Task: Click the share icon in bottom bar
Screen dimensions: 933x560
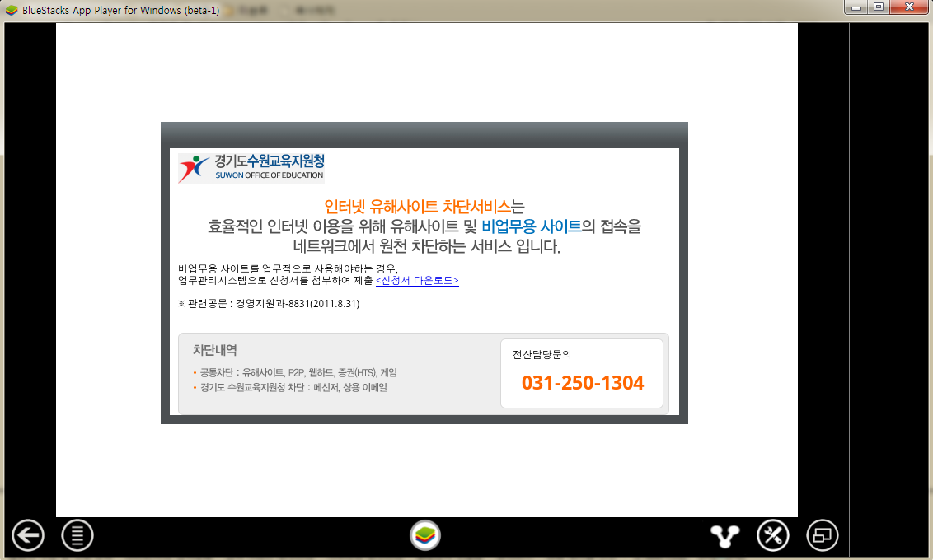Action: [x=725, y=536]
